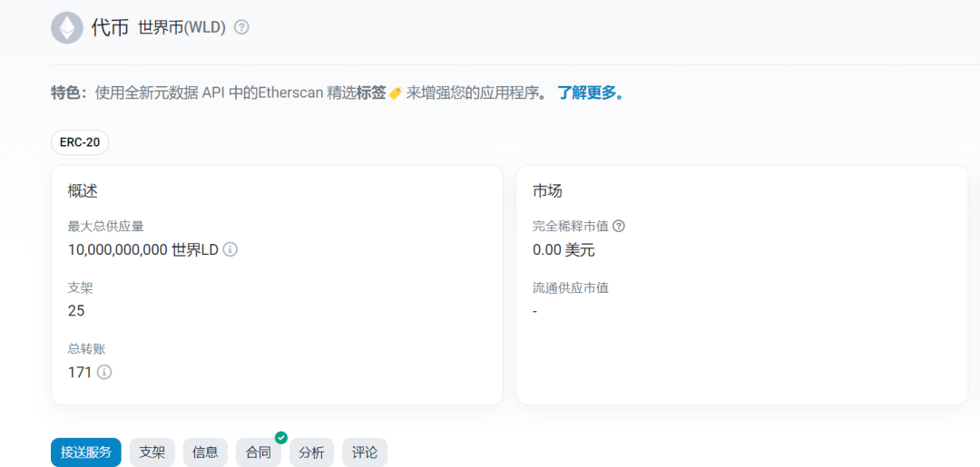Viewport: 980px width, 467px height.
Task: Click info icon beside 10,000,000,000 世界LD
Action: (230, 249)
